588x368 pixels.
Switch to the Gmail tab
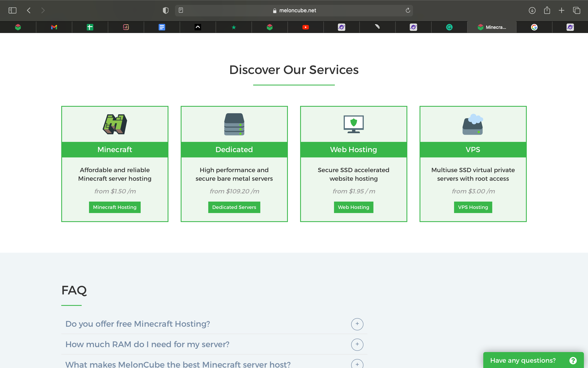click(54, 27)
